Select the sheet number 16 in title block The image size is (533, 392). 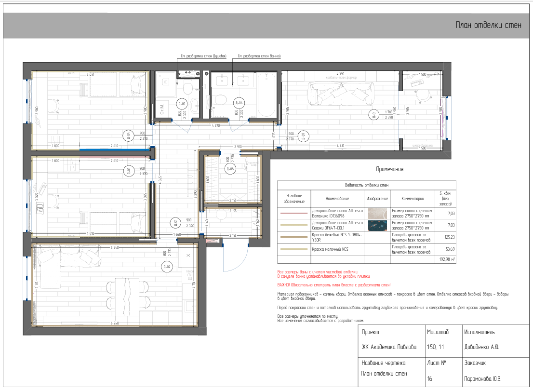coord(429,379)
